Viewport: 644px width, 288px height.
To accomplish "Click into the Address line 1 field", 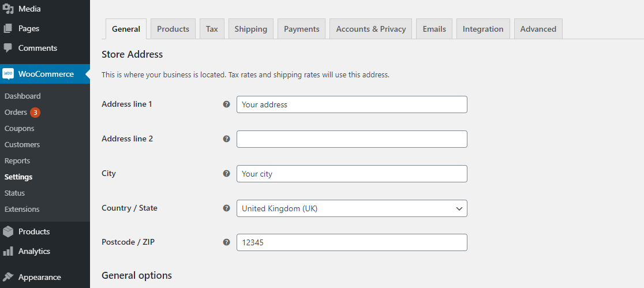I will (x=352, y=104).
